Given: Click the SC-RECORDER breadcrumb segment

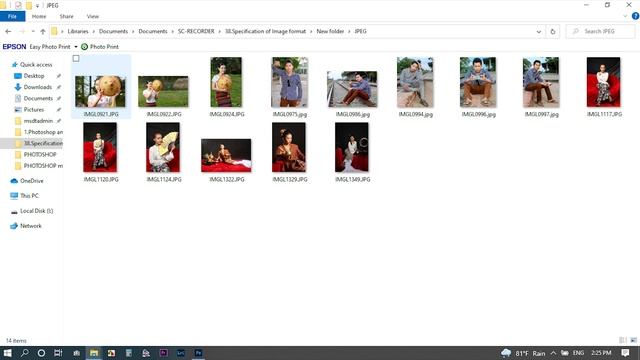Looking at the screenshot, I should coord(196,31).
